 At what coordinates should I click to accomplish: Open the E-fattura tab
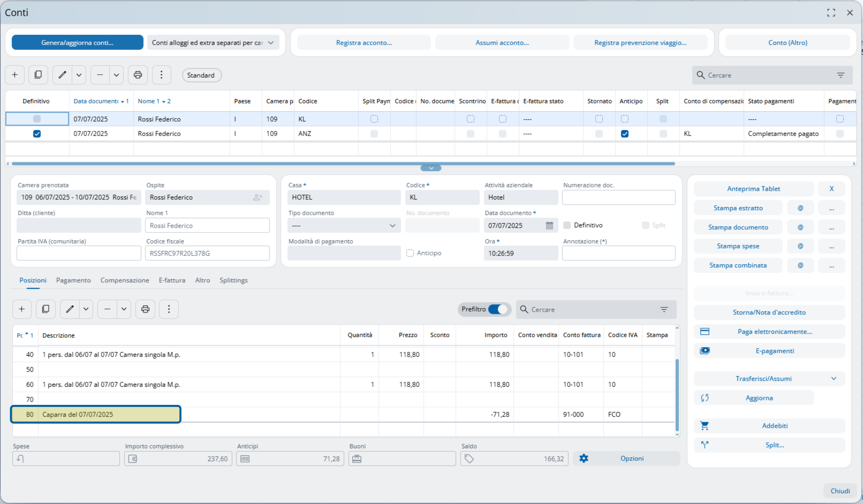click(x=172, y=280)
